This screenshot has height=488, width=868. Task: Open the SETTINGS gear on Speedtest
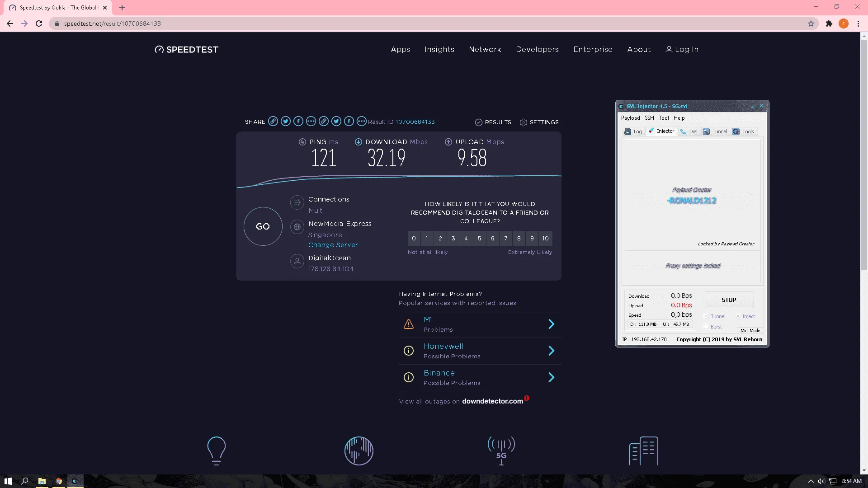point(539,122)
